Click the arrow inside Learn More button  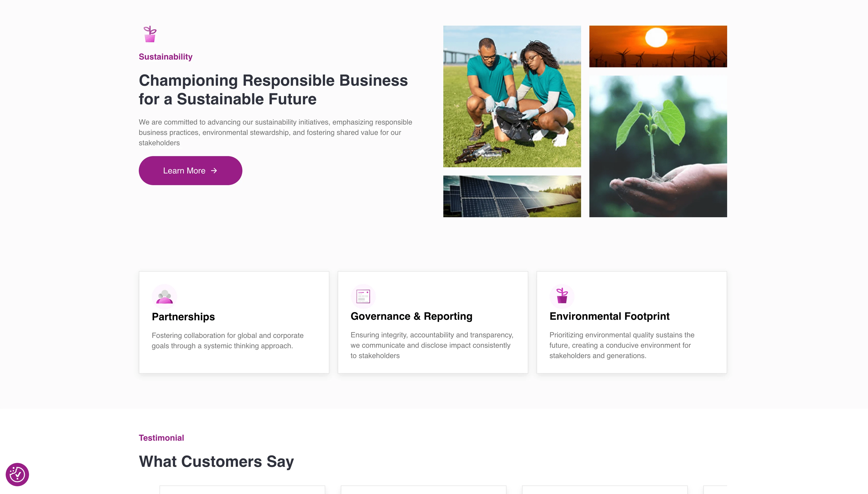pos(214,171)
